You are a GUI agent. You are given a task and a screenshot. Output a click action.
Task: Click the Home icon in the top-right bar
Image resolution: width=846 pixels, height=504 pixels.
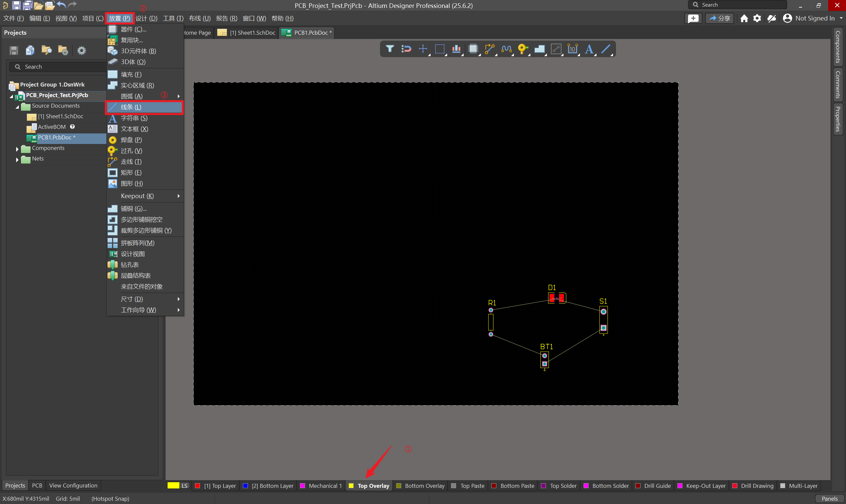pos(744,18)
